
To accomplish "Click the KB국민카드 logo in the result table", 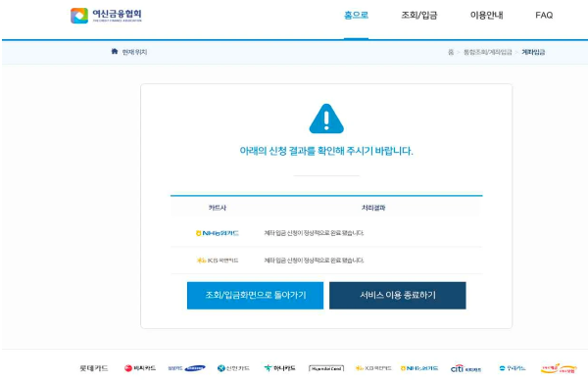I will (218, 261).
